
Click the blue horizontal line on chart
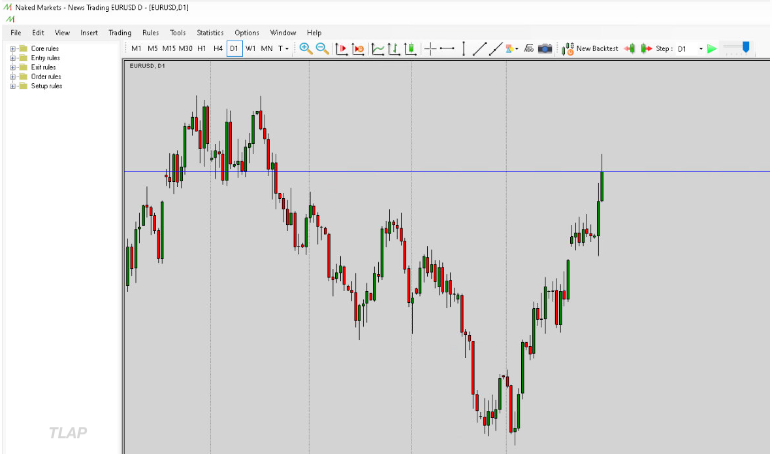447,171
